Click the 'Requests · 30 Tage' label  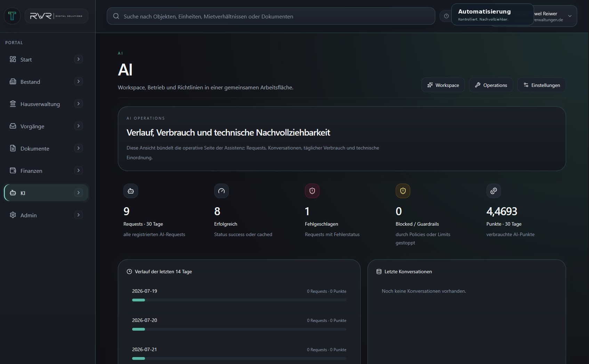pyautogui.click(x=143, y=224)
